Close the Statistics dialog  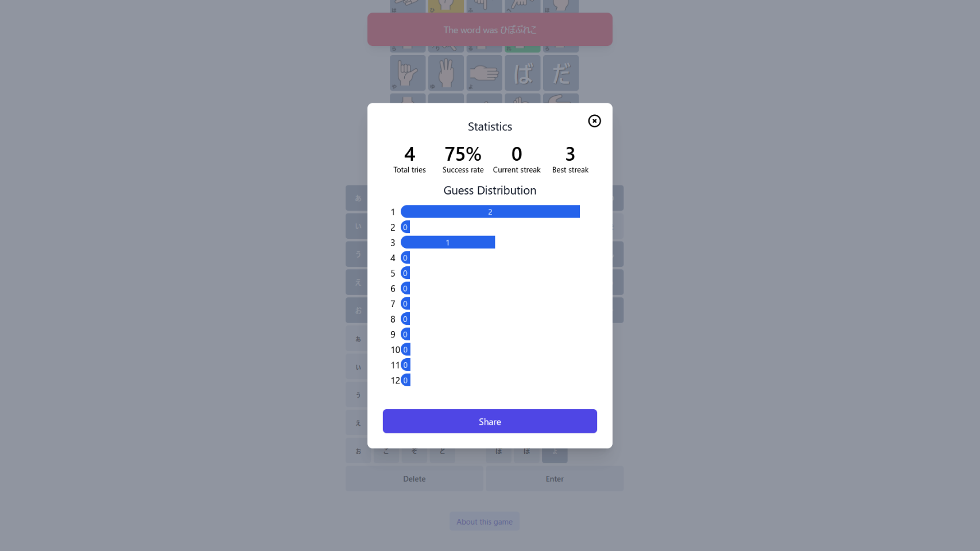pos(594,121)
